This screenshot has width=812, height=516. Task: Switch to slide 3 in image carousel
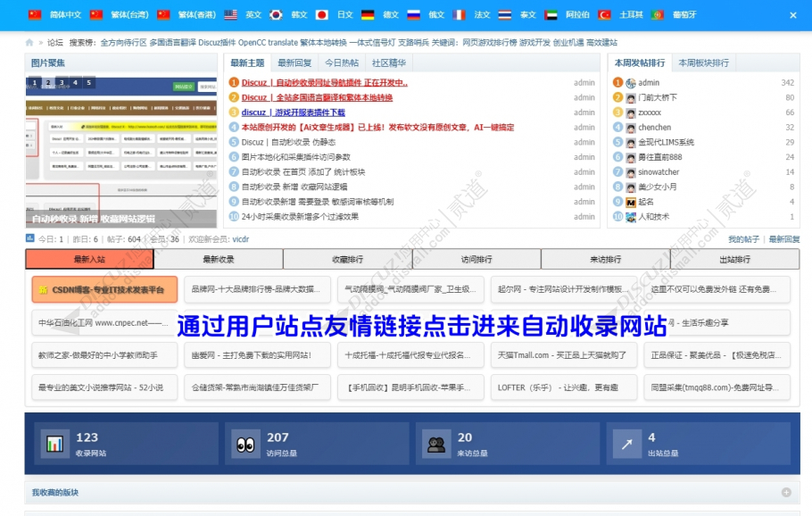coord(62,82)
